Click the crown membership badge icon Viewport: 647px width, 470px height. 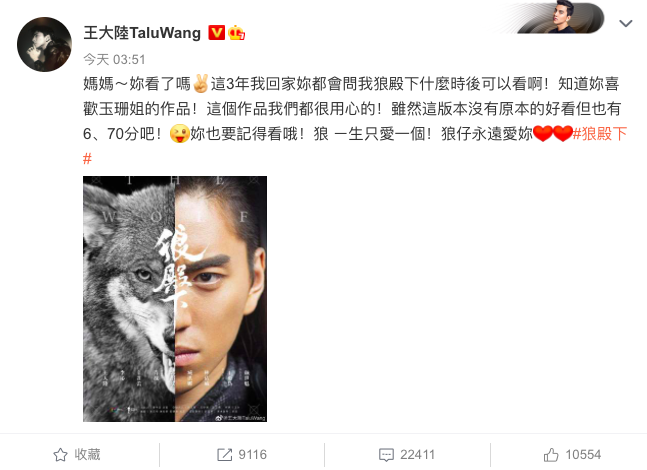tap(236, 33)
